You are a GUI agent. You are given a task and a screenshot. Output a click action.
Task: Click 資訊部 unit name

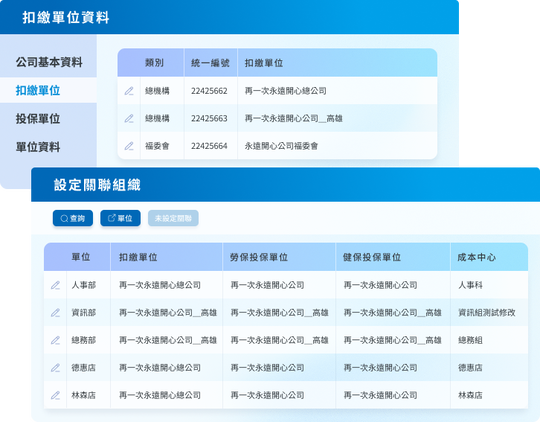(x=84, y=313)
